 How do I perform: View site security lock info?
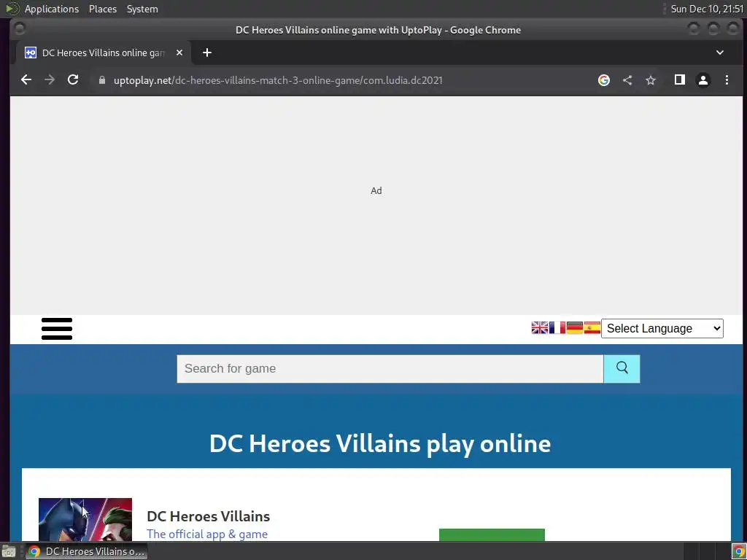tap(102, 80)
